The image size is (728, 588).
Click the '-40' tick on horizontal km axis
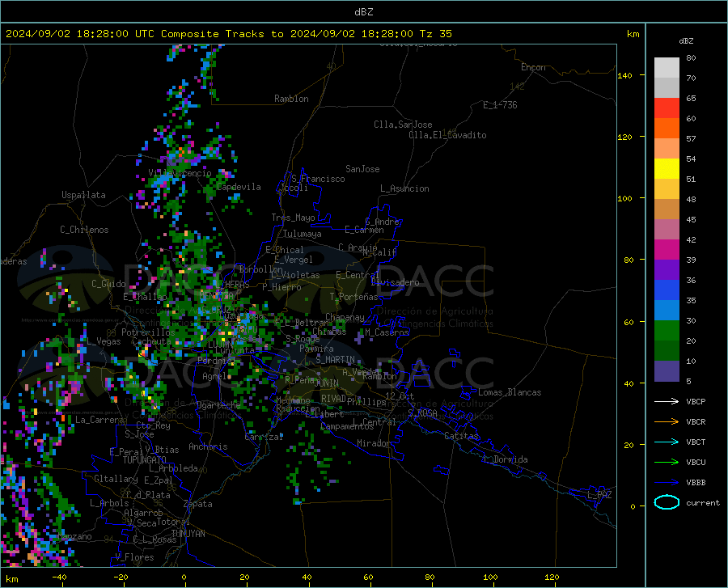tap(59, 577)
